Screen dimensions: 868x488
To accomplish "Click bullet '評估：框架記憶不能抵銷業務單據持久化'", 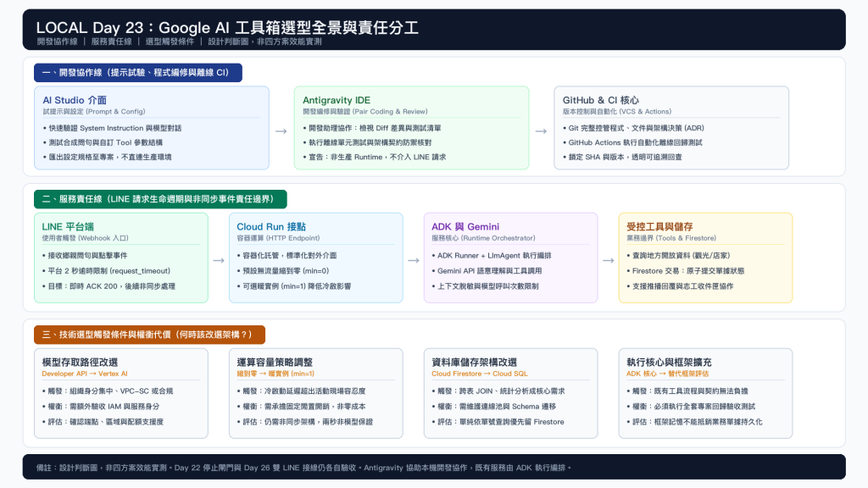I will (x=695, y=422).
